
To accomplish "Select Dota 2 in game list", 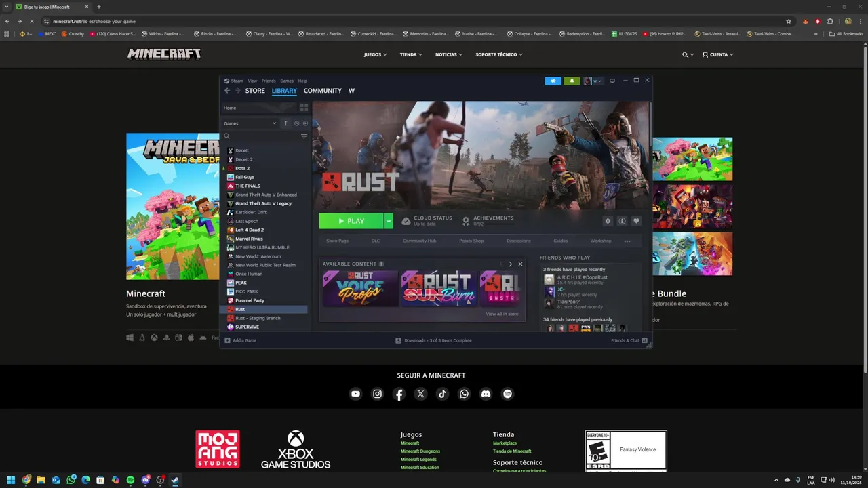I will coord(242,168).
